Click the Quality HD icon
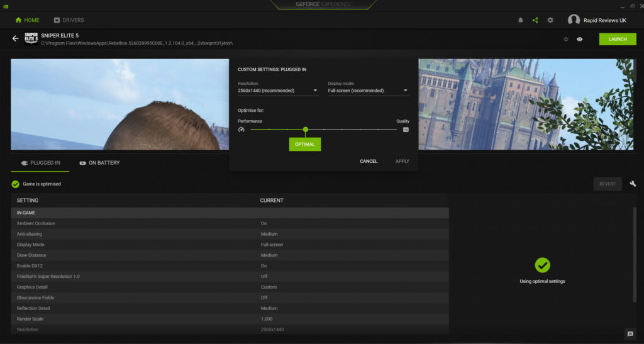This screenshot has width=644, height=344. point(406,130)
